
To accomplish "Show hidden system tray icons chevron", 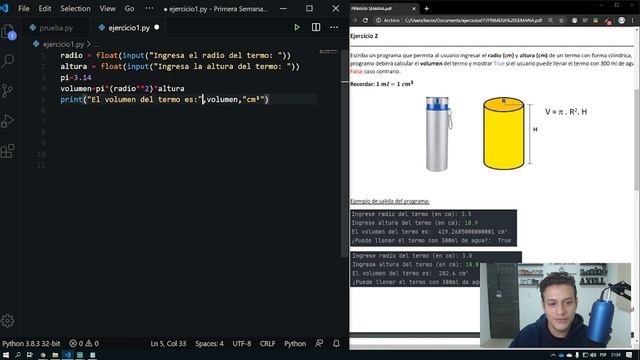I will pos(553,355).
